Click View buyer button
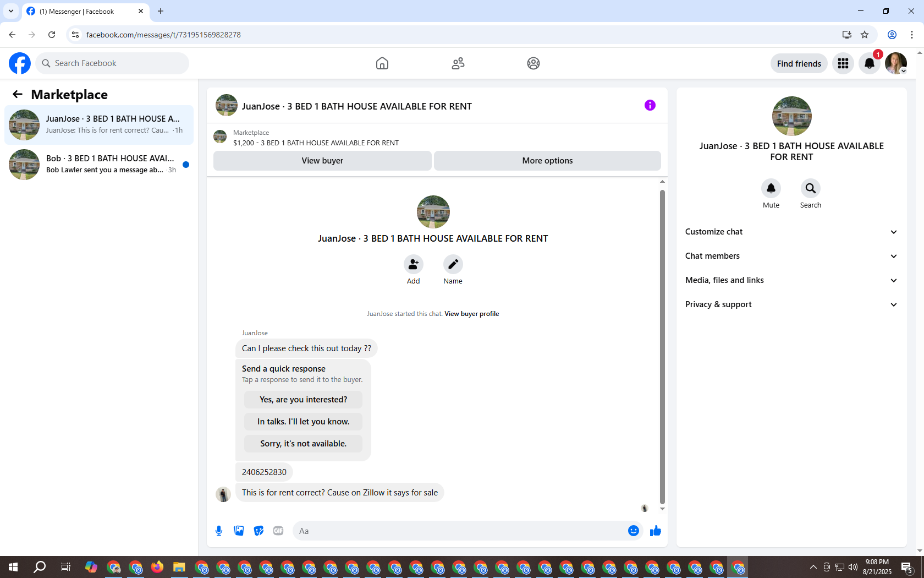 point(322,161)
